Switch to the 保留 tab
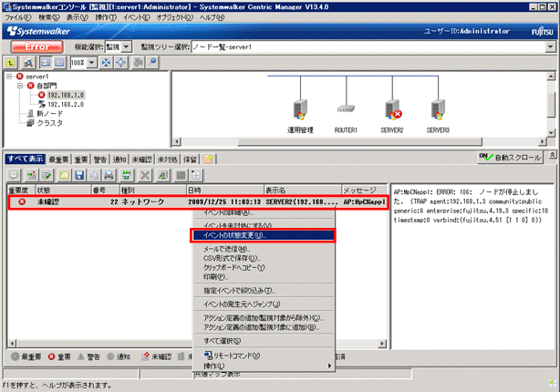Screen dimensions: 560x392 point(190,160)
